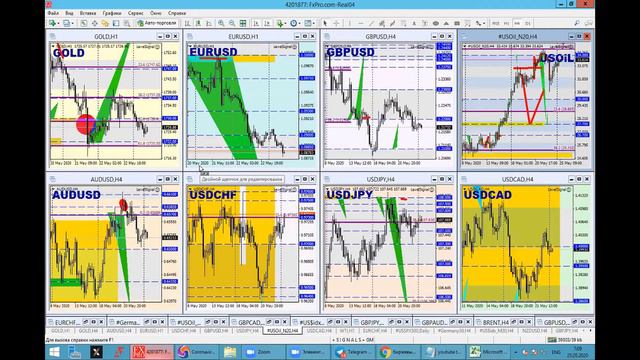Toggle chart auto scroll
The height and width of the screenshot is (360, 640).
point(256,23)
